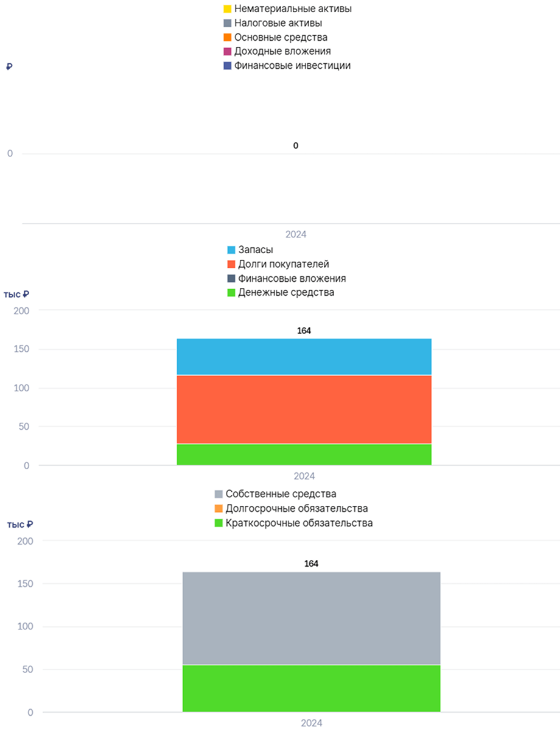
Task: Click the Финансовые инвестиции blue legend swatch
Action: pyautogui.click(x=228, y=65)
